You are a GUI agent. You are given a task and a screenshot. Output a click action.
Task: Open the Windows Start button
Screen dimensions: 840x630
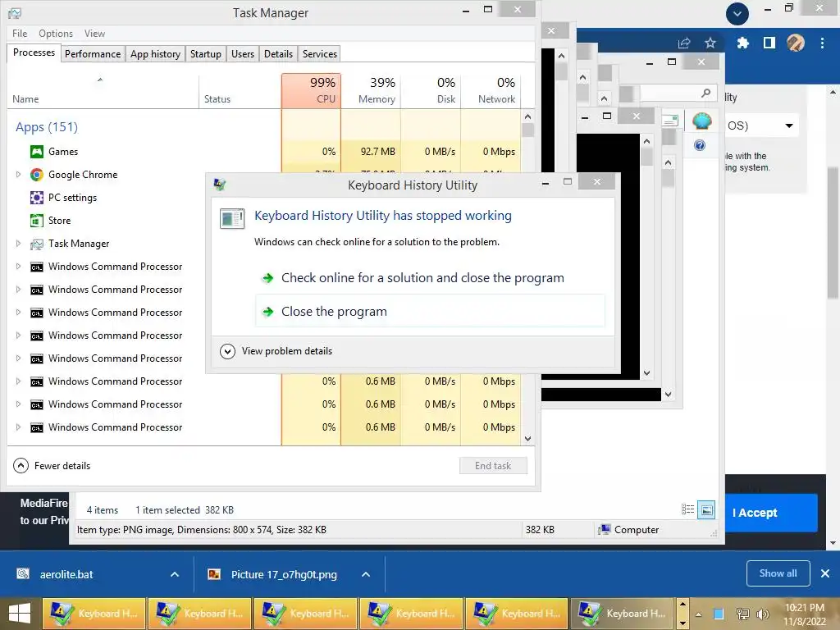coord(20,614)
